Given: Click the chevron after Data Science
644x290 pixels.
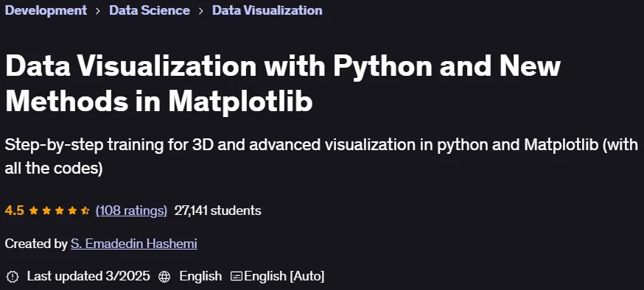Looking at the screenshot, I should click(201, 10).
